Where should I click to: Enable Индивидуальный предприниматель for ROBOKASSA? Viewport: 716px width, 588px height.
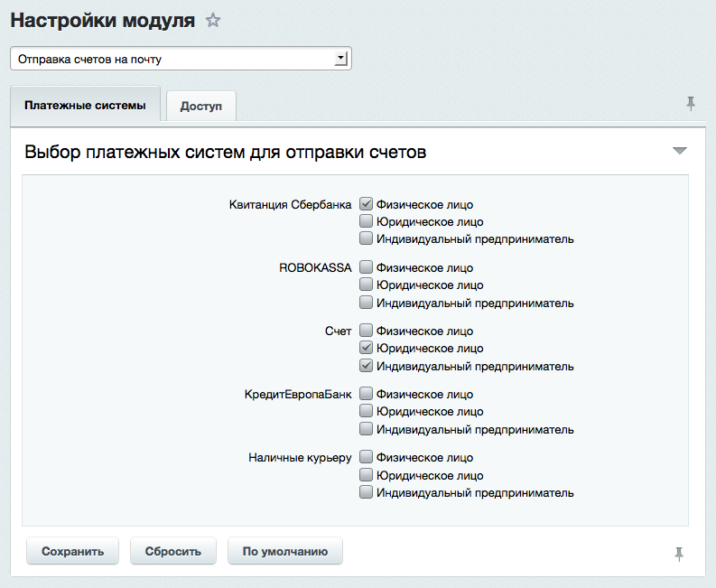[x=366, y=303]
